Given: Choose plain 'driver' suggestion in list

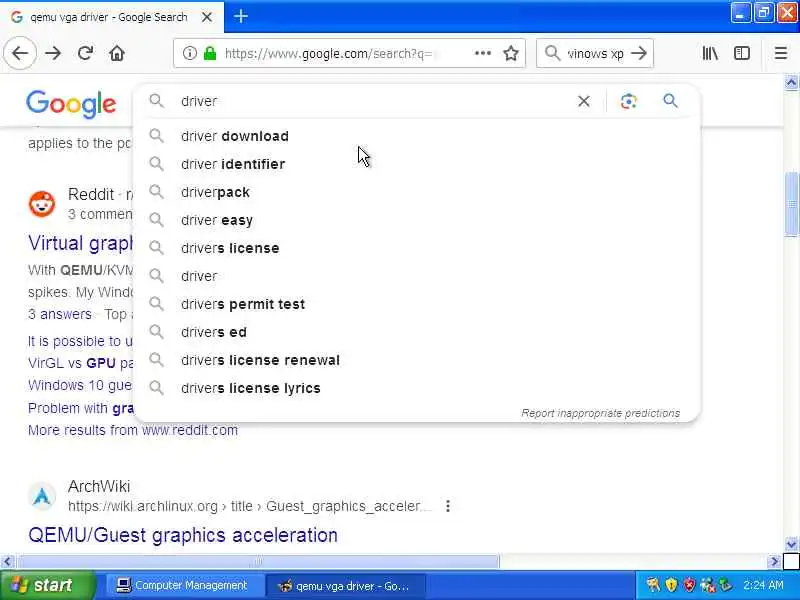Looking at the screenshot, I should click(416, 276).
